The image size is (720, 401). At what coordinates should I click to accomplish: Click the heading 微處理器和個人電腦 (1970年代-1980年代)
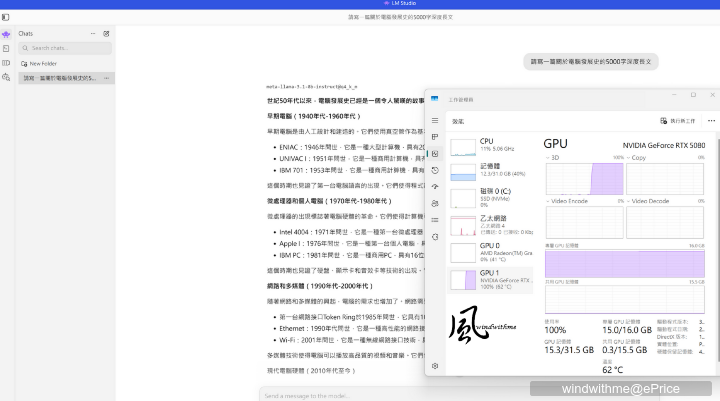pos(329,201)
